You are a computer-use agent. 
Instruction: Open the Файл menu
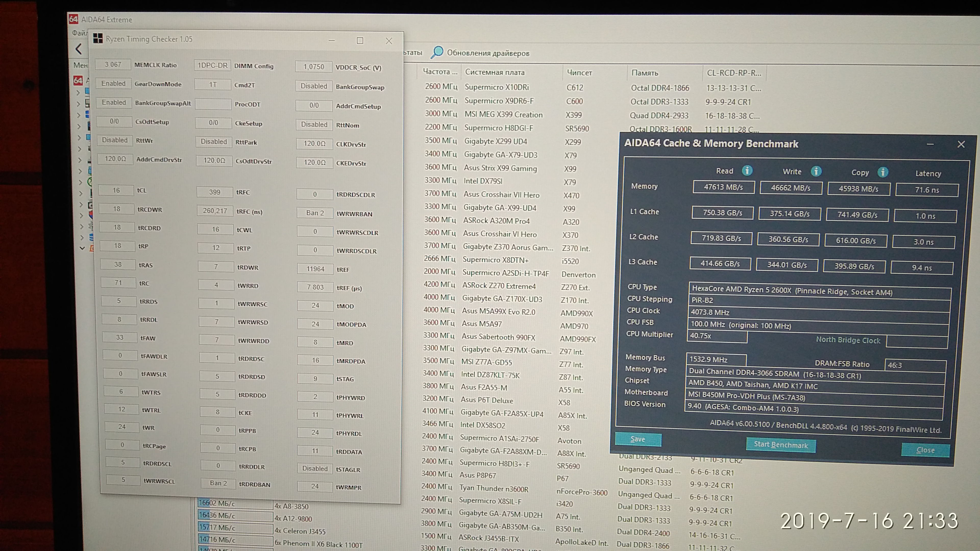80,33
